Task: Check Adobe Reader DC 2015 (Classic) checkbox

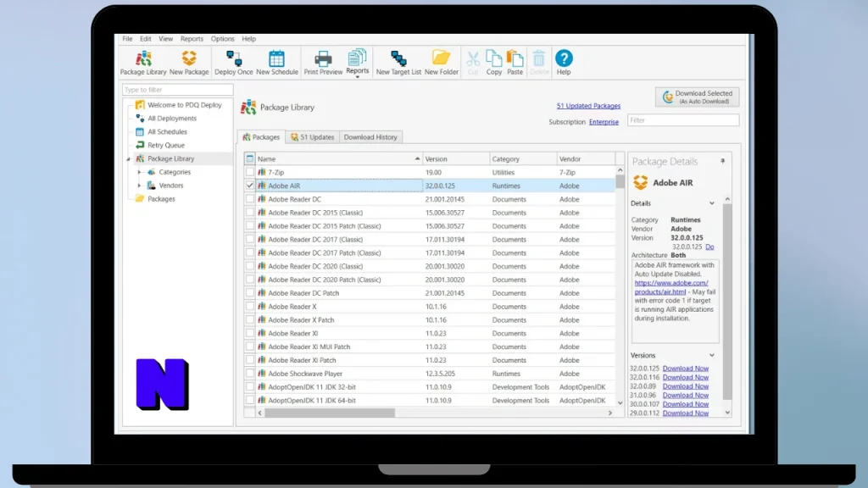Action: 250,213
